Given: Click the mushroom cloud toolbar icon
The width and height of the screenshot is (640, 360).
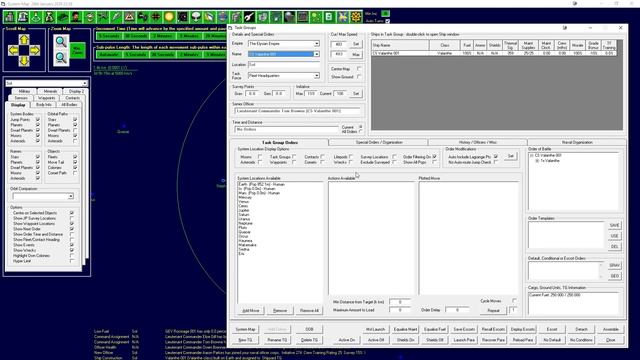Looking at the screenshot, I should point(196,17).
